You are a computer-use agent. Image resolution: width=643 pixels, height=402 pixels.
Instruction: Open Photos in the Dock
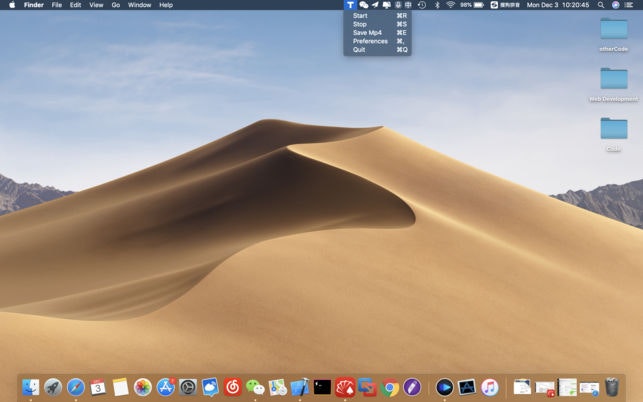point(143,387)
